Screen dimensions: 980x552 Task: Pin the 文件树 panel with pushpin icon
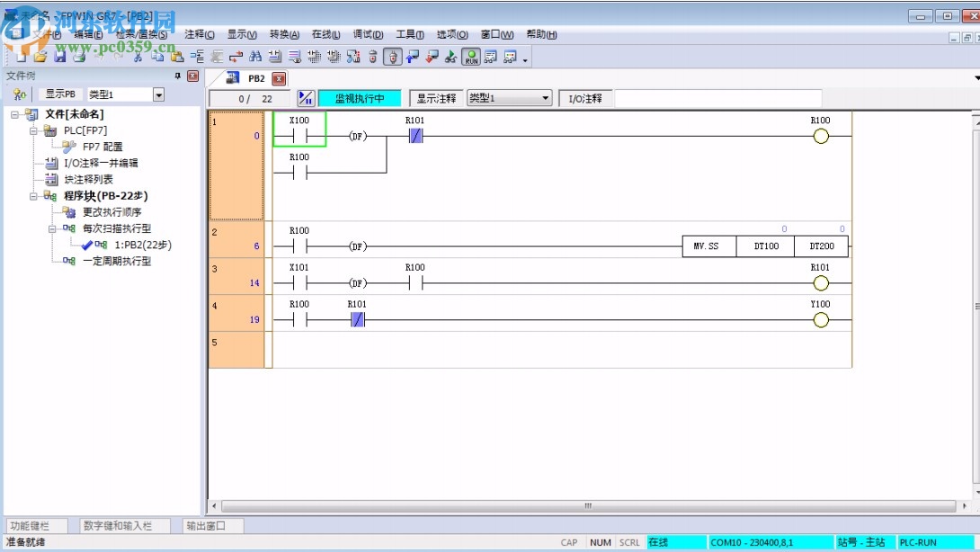click(x=178, y=76)
